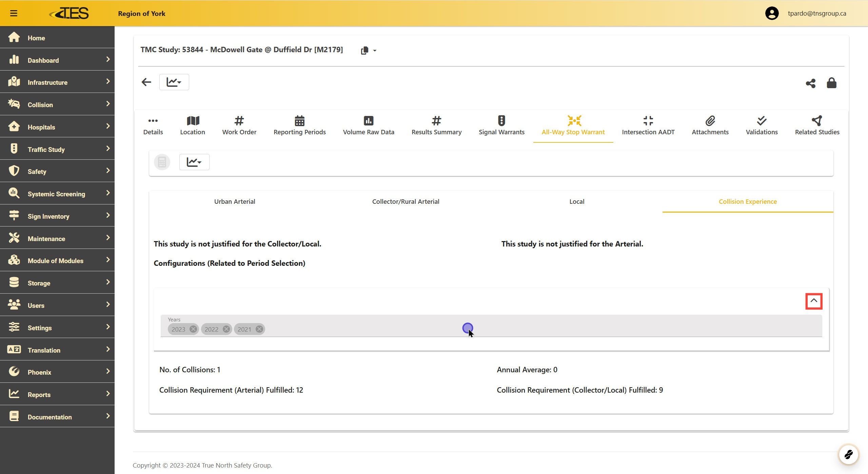This screenshot has width=868, height=474.
Task: Click the hamburger menu icon
Action: click(x=14, y=13)
